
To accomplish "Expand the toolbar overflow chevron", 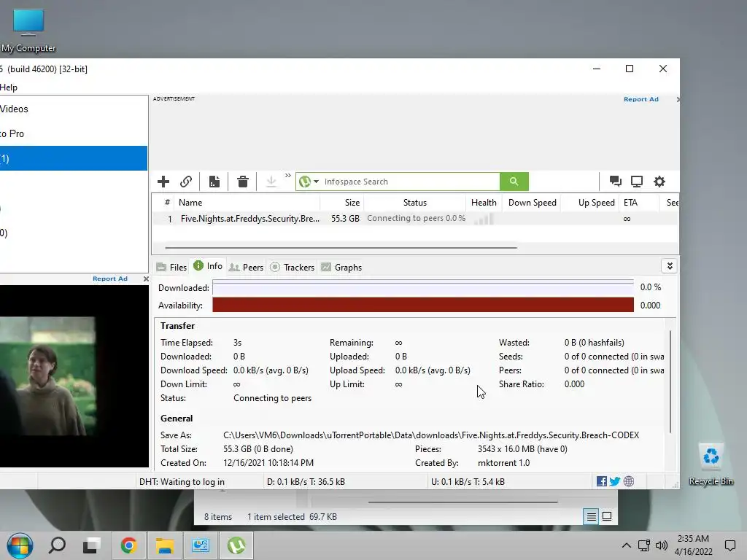I will click(287, 176).
